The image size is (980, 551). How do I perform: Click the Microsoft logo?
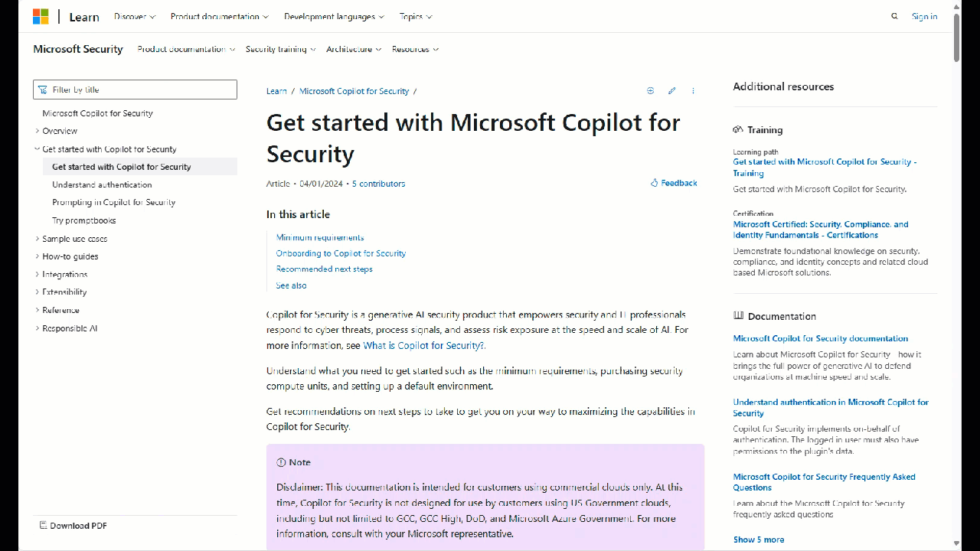click(41, 16)
